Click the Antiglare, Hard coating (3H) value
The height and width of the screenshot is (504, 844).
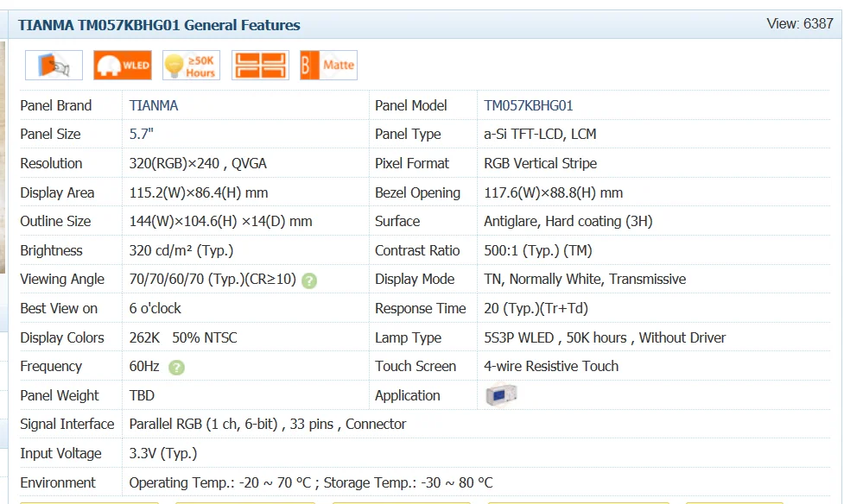(568, 221)
